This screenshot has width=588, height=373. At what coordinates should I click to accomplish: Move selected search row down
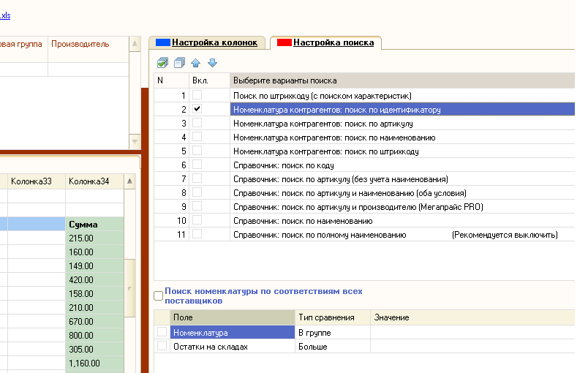click(x=212, y=63)
